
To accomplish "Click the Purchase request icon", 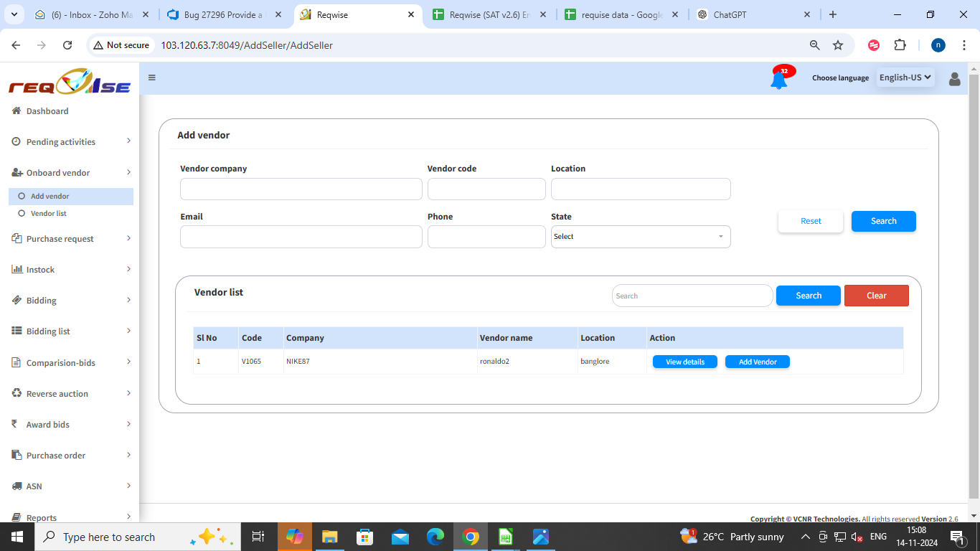I will (x=17, y=238).
